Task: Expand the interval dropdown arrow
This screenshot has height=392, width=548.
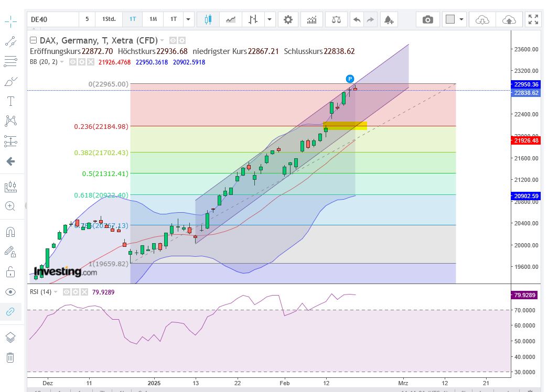Action: pyautogui.click(x=188, y=19)
